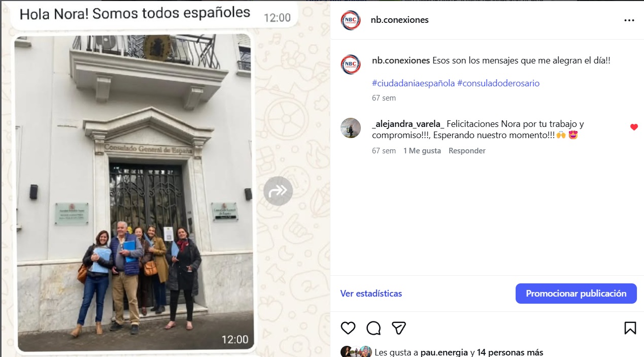Viewport: 644px width, 357px height.
Task: Open the nb.conexiones header profile avatar
Action: [x=351, y=20]
